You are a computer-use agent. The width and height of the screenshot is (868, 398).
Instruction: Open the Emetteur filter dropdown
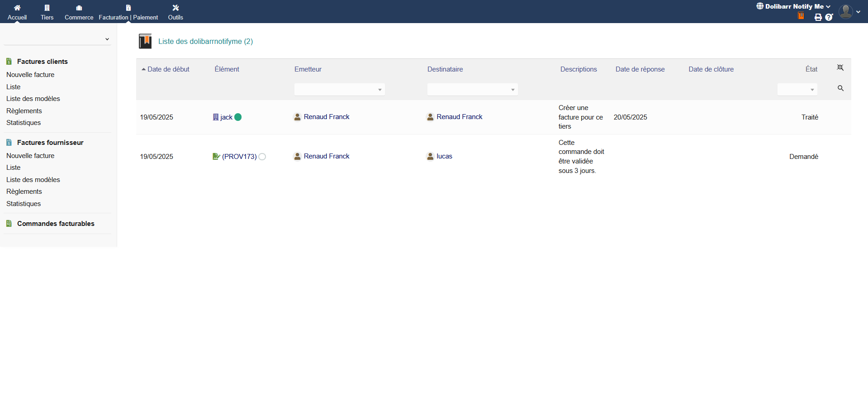pos(339,90)
